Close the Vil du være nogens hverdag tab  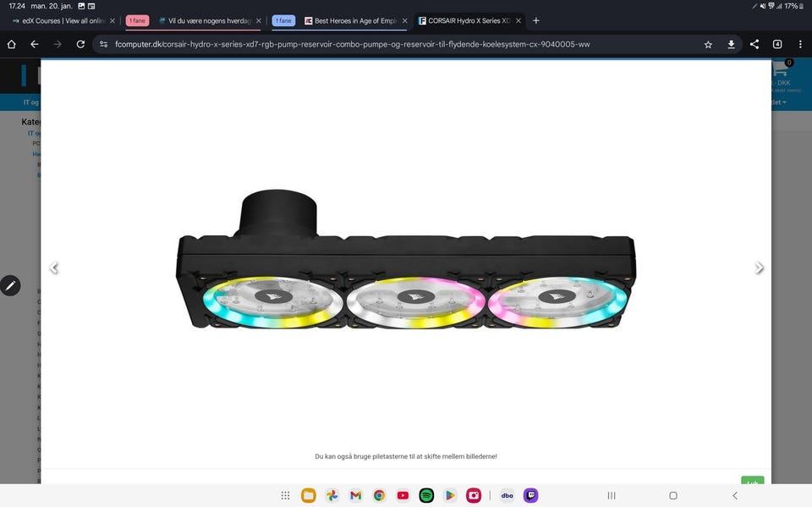[259, 20]
